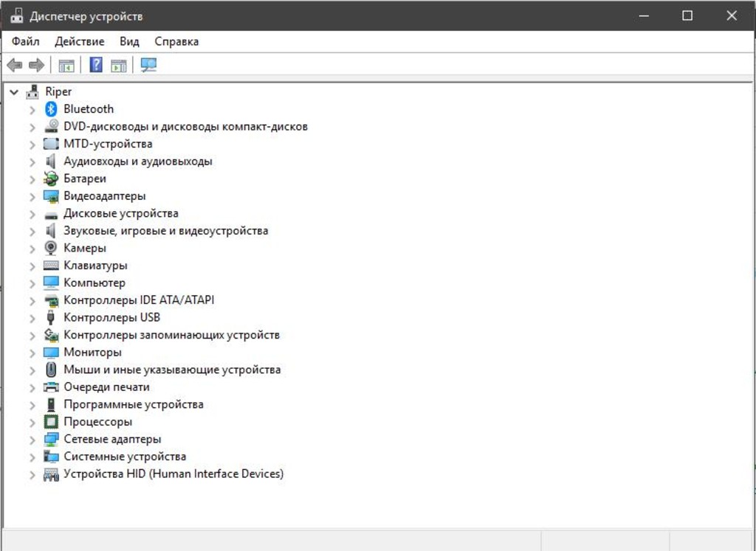756x551 pixels.
Task: Select 'Камеры' tree label
Action: (x=85, y=248)
